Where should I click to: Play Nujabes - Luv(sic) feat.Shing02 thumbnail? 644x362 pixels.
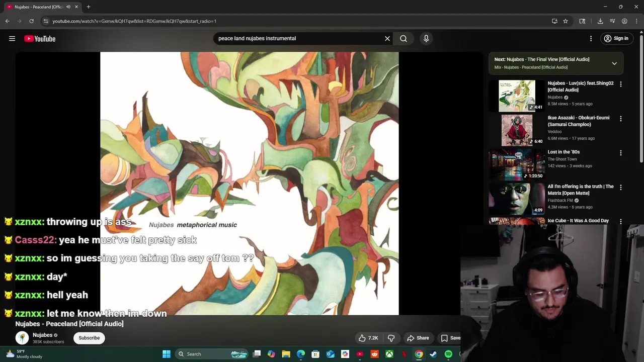coord(517,96)
